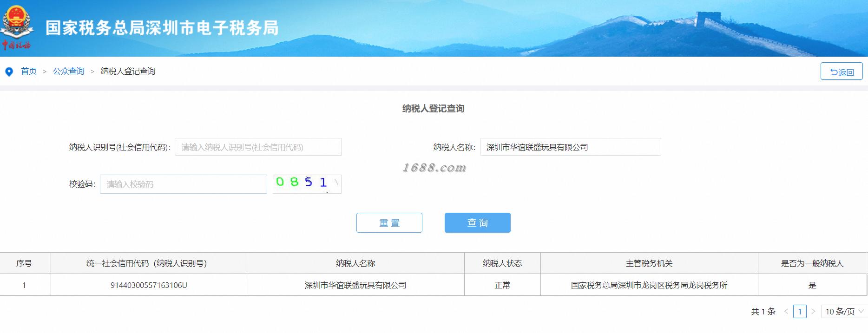Viewport: 868px width, 333px height.
Task: Click the blue location pin icon
Action: point(9,72)
